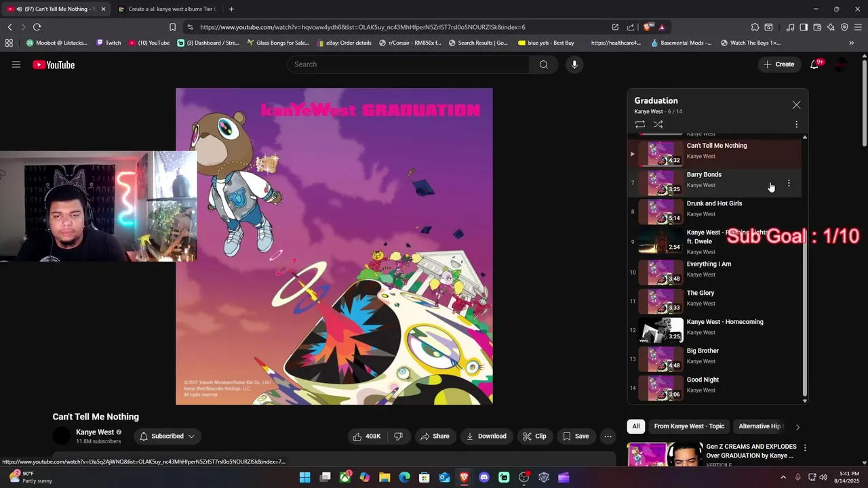Image resolution: width=868 pixels, height=488 pixels.
Task: Toggle the browser sidebar panel
Action: tap(804, 27)
